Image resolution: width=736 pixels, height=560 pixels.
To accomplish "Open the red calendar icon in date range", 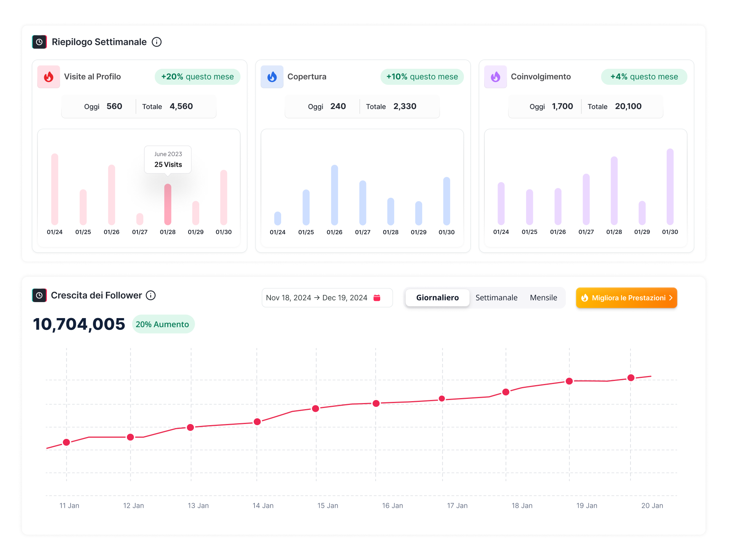I will click(377, 298).
